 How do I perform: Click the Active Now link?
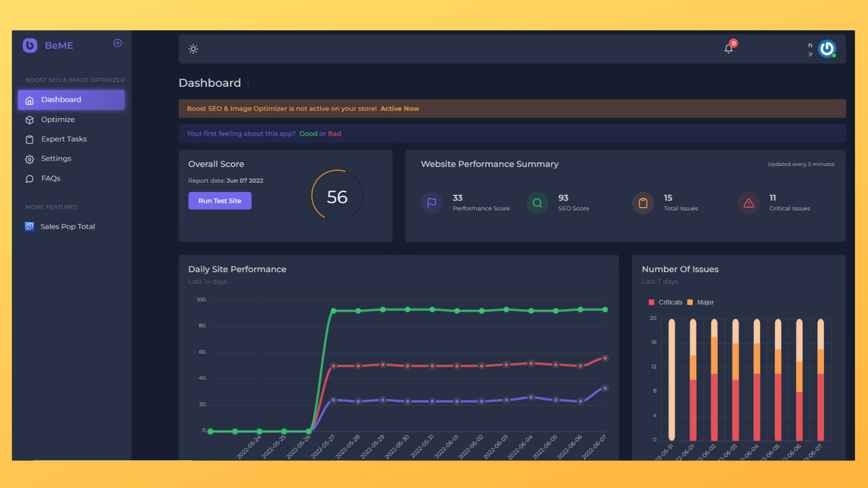pyautogui.click(x=399, y=108)
